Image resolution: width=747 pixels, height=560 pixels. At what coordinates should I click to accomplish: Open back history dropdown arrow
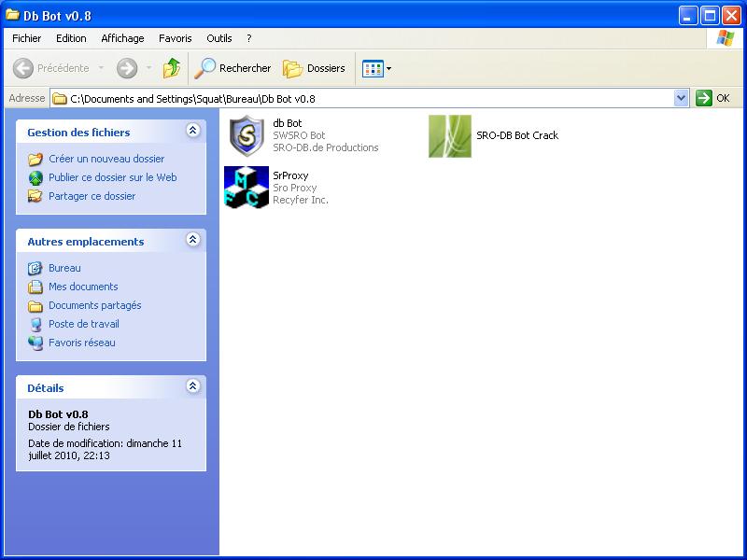coord(101,68)
